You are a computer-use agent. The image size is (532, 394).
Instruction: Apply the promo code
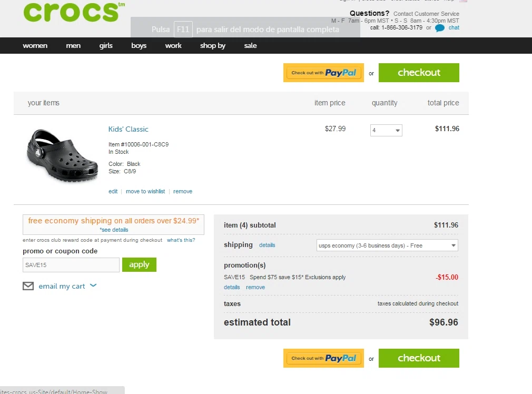tap(139, 265)
